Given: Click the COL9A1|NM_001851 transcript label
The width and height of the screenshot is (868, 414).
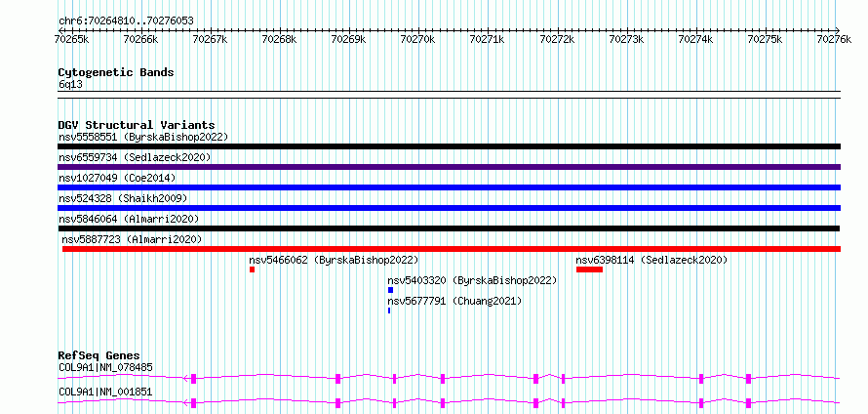Looking at the screenshot, I should [105, 393].
